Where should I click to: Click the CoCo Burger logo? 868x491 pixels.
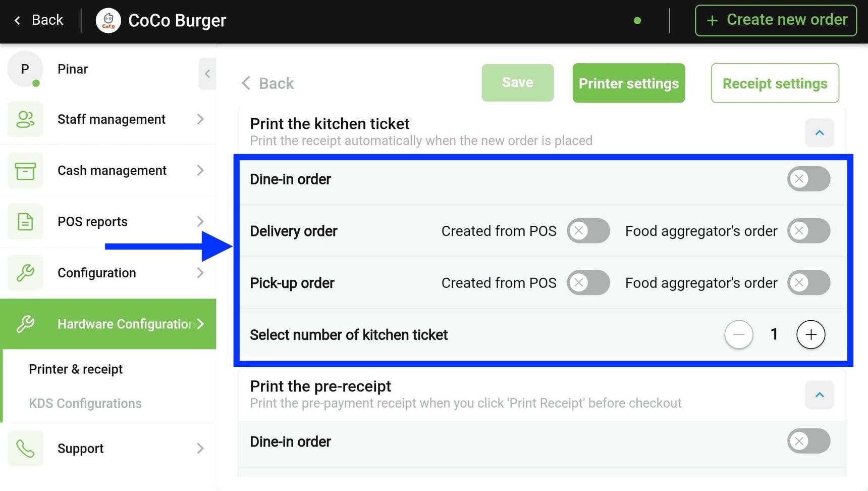(x=108, y=20)
